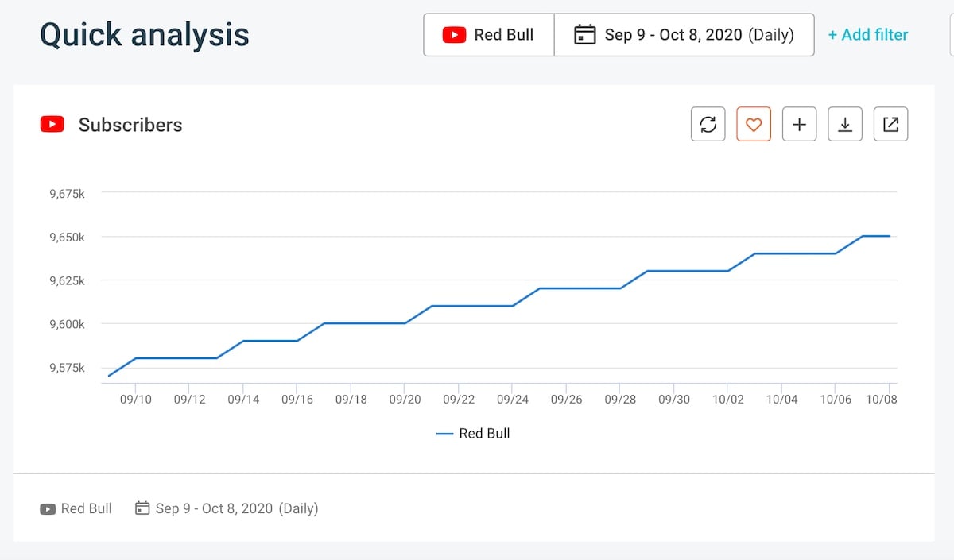
Task: Click the line's endpoint at 10/08
Action: point(890,236)
